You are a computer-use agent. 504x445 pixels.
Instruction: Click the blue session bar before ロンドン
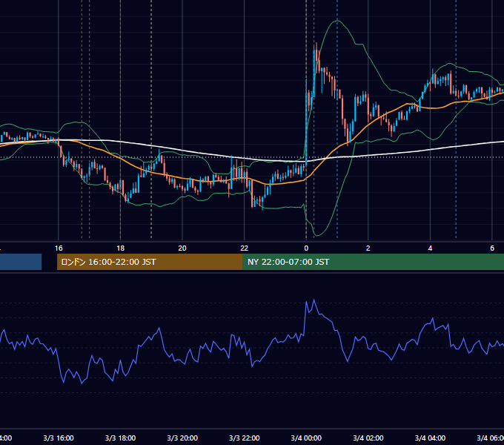21,262
